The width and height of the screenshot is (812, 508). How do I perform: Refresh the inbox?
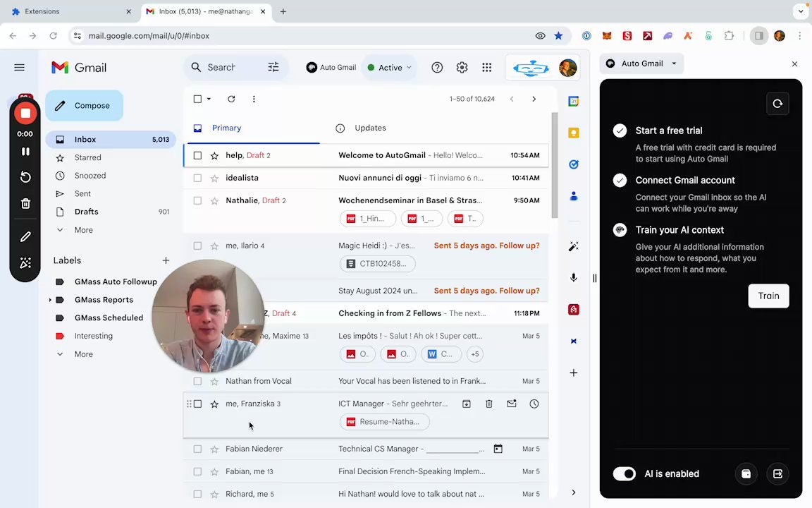[x=231, y=99]
